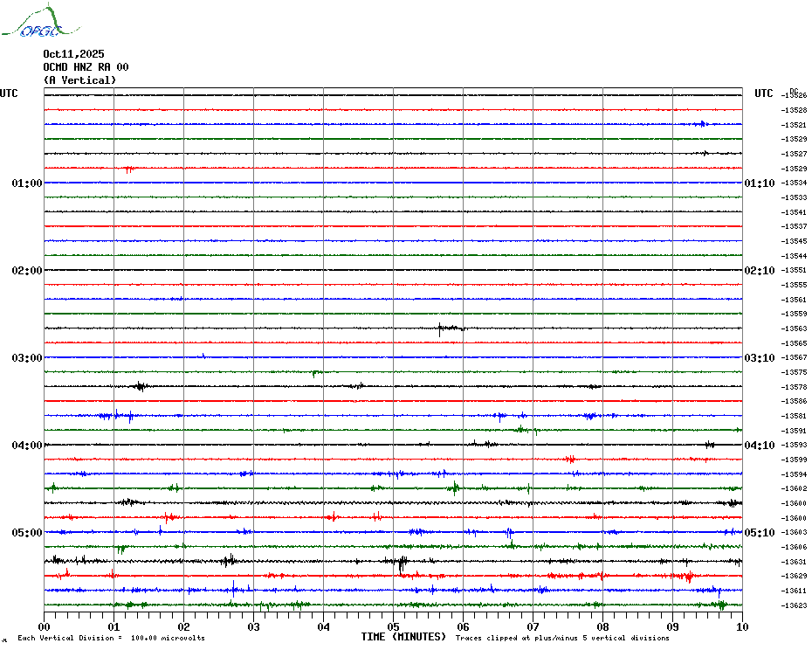The width and height of the screenshot is (812, 650).
Task: Click the DC offset value -13567
Action: pyautogui.click(x=794, y=357)
